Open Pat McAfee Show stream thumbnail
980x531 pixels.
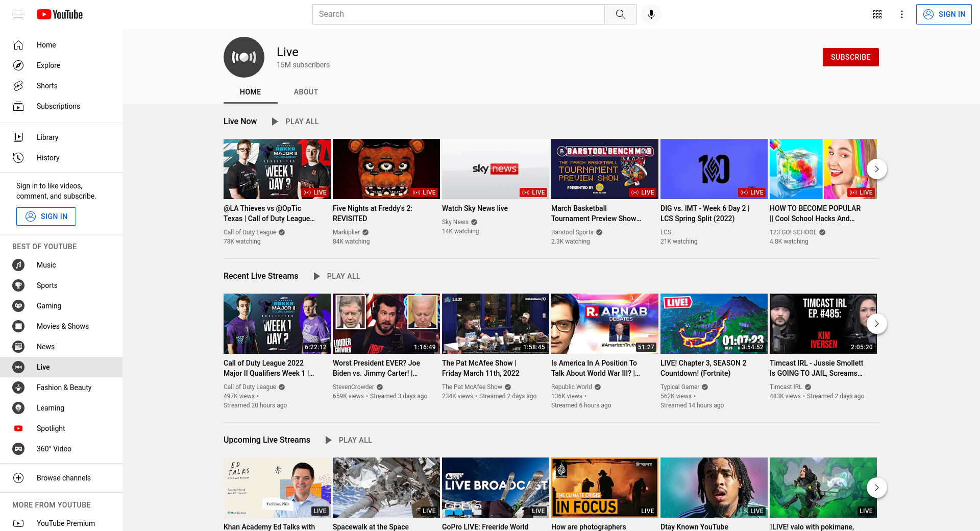(x=496, y=324)
